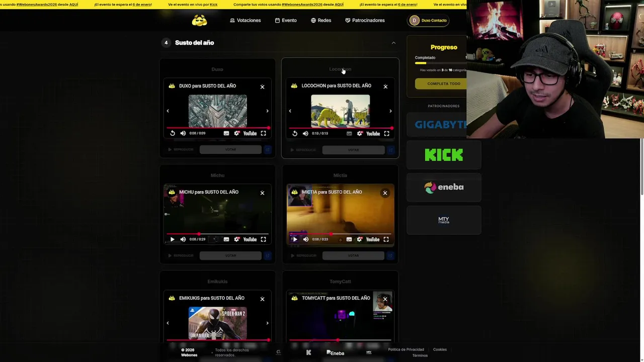Play the MICTIA video

coord(295,239)
